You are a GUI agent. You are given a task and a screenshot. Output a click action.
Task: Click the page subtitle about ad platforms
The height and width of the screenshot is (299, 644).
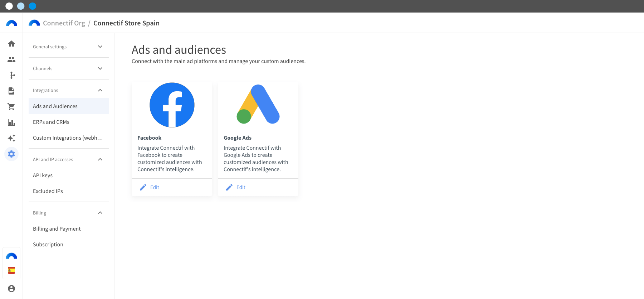tap(219, 61)
